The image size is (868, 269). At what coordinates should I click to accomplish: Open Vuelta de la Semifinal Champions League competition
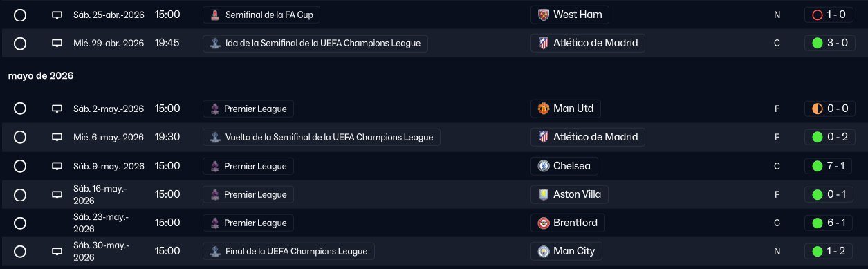pos(322,137)
